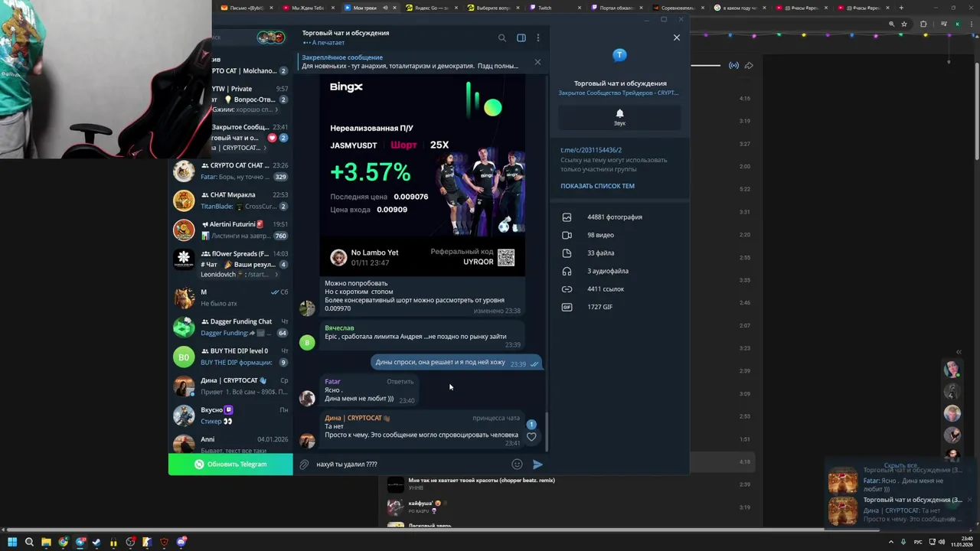Open Fatar's avatar in chat

(x=307, y=398)
